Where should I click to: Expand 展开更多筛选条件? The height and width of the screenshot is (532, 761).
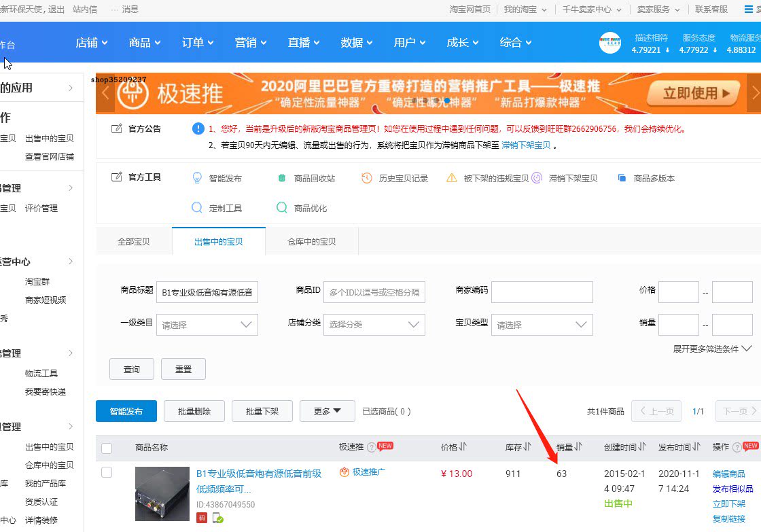[x=712, y=349]
